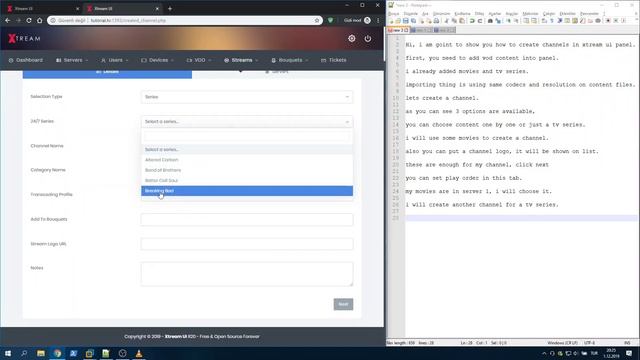The width and height of the screenshot is (640, 360).
Task: Click the Xtream logo
Action: (x=24, y=38)
